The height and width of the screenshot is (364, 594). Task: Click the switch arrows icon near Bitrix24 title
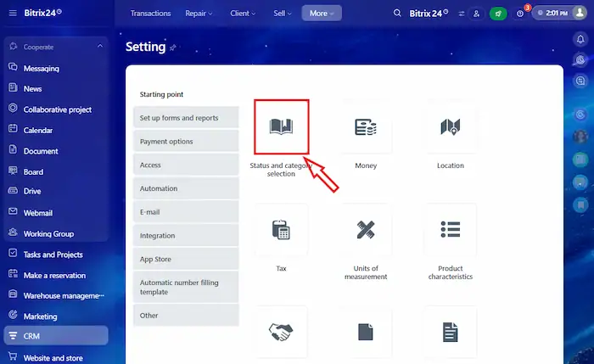click(462, 14)
